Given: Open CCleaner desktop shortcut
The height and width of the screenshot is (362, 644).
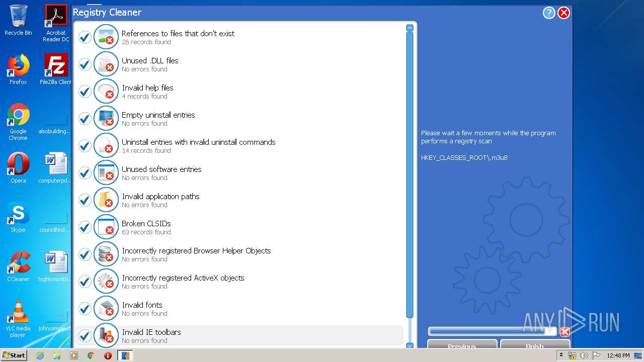Looking at the screenshot, I should (x=18, y=266).
